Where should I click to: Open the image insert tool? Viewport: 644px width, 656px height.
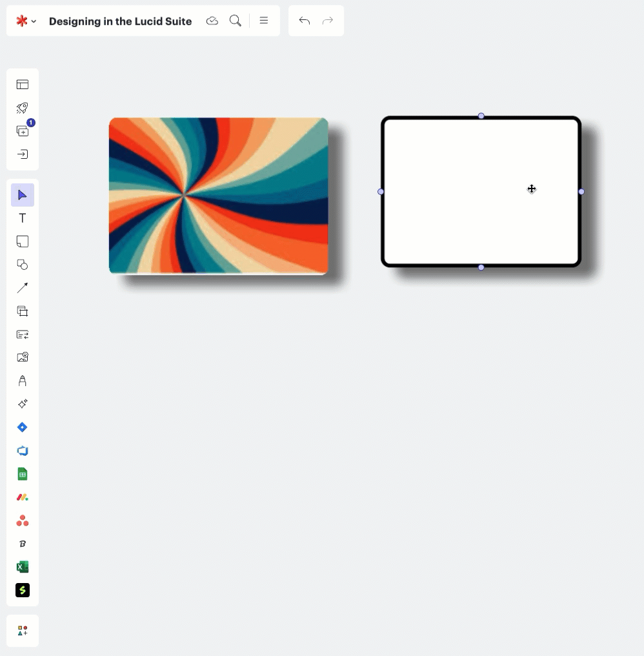tap(23, 357)
